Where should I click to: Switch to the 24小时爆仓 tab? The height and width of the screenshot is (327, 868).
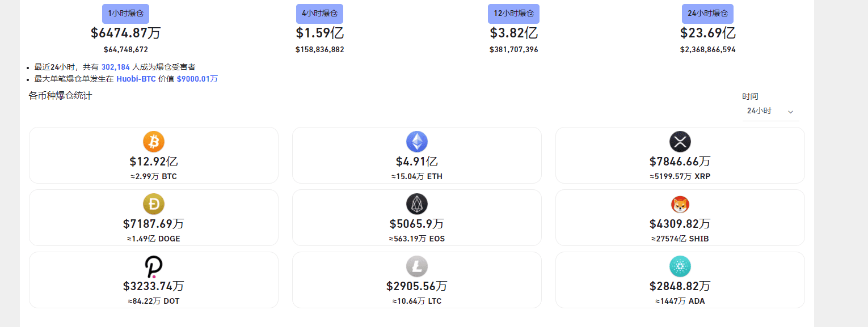point(707,14)
